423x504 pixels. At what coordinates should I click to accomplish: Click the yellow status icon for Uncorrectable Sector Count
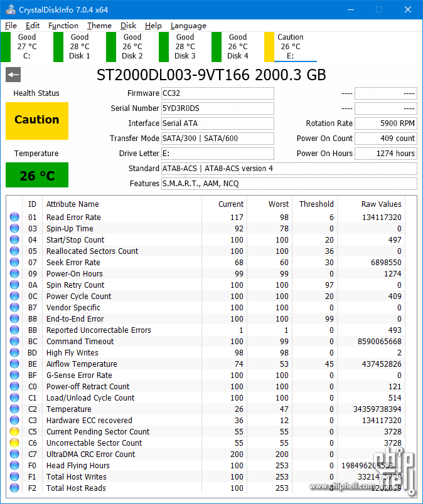tap(14, 443)
